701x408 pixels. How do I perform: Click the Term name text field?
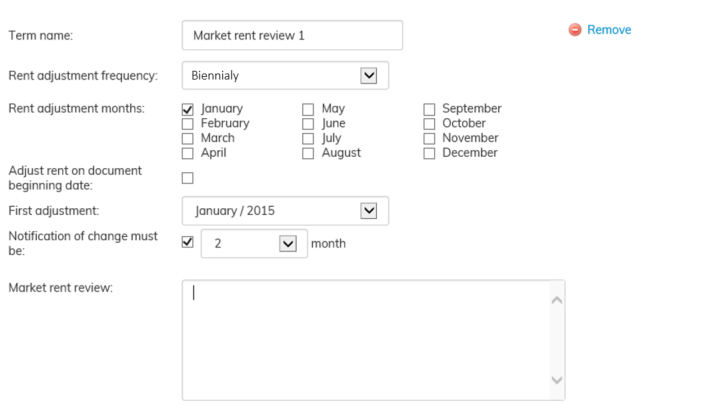292,35
